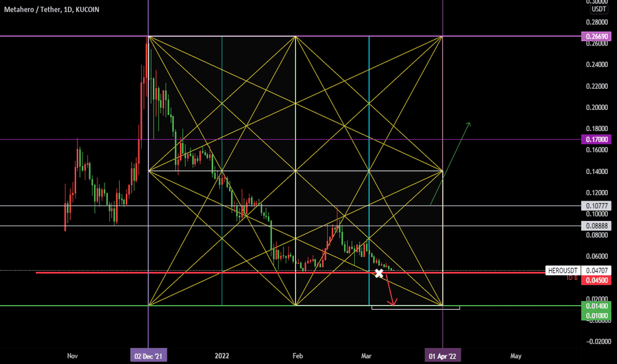Click the USDT currency label
Image resolution: width=617 pixels, height=364 pixels.
click(x=599, y=9)
